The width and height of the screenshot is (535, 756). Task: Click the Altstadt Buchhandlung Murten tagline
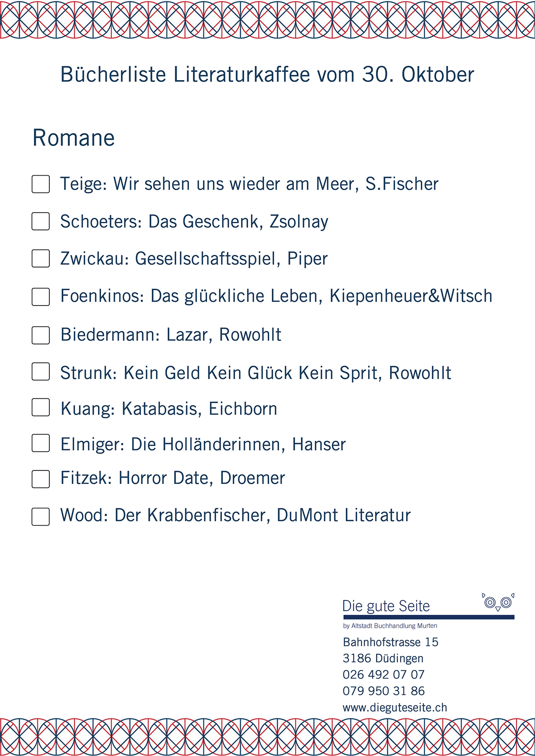point(390,626)
